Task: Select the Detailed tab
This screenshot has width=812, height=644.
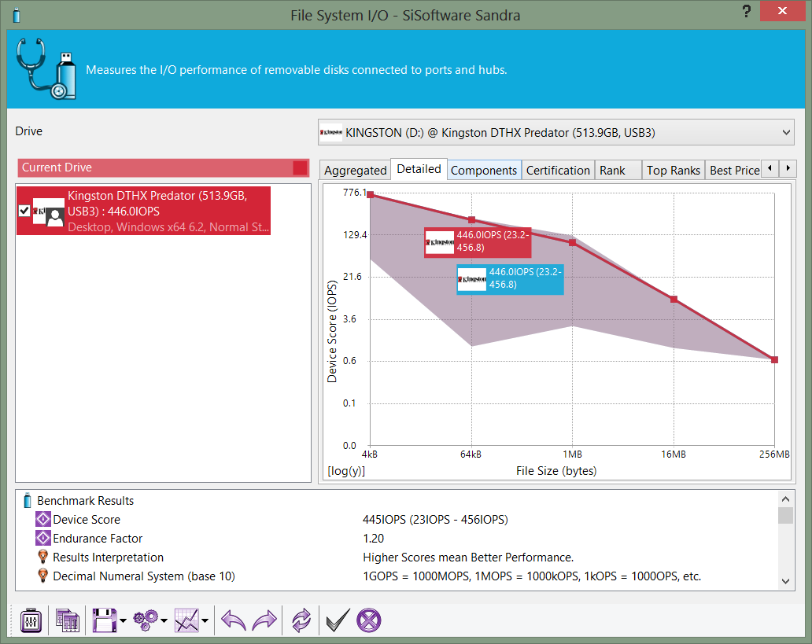Action: (419, 169)
